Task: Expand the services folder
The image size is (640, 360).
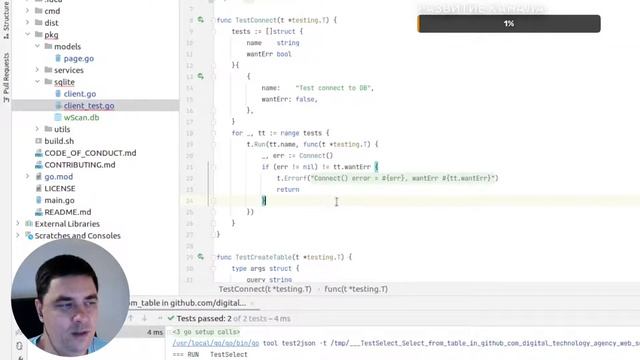Action: (37, 70)
